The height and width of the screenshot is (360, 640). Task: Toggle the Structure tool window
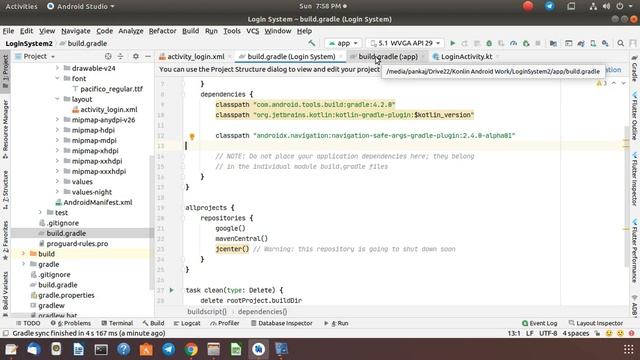click(x=5, y=190)
